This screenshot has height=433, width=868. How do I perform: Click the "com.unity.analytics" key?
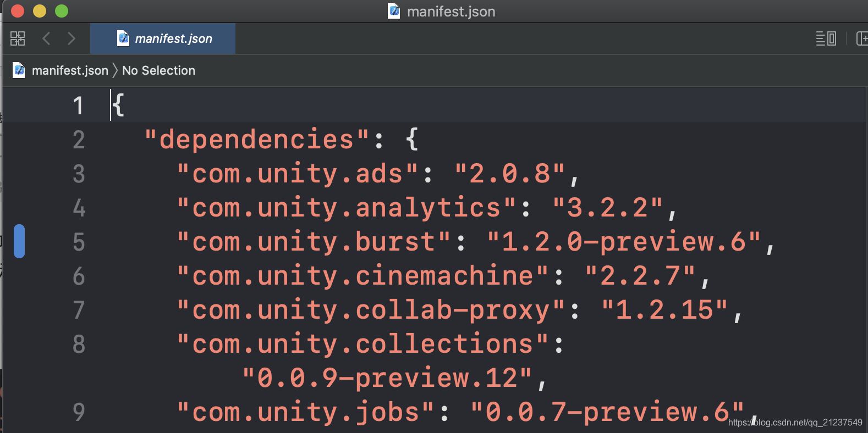tap(347, 208)
